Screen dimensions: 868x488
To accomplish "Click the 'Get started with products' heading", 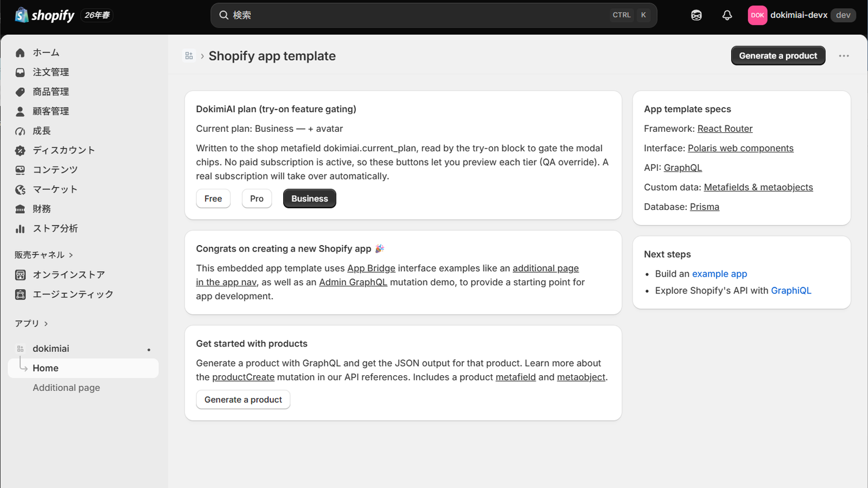I will [x=252, y=344].
